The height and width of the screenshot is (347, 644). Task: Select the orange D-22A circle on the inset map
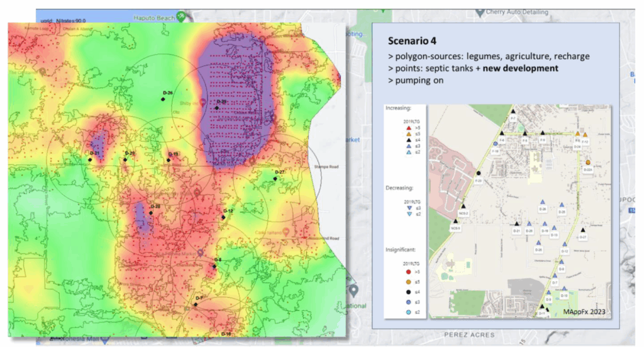pyautogui.click(x=588, y=162)
